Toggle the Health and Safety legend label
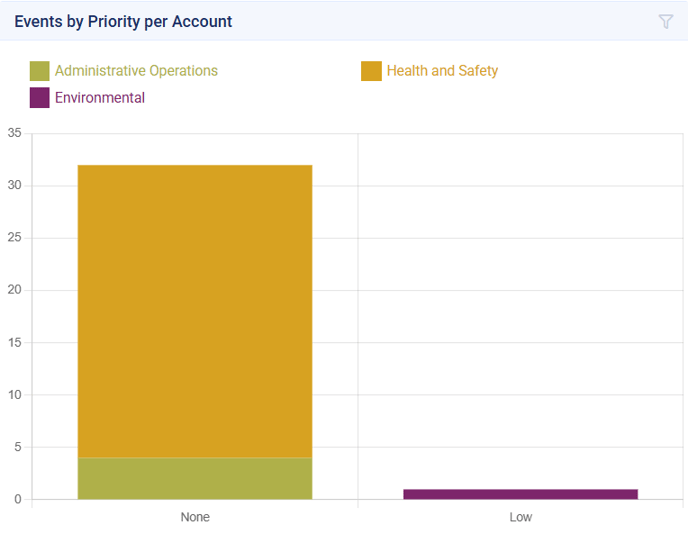The image size is (688, 534). click(x=442, y=71)
